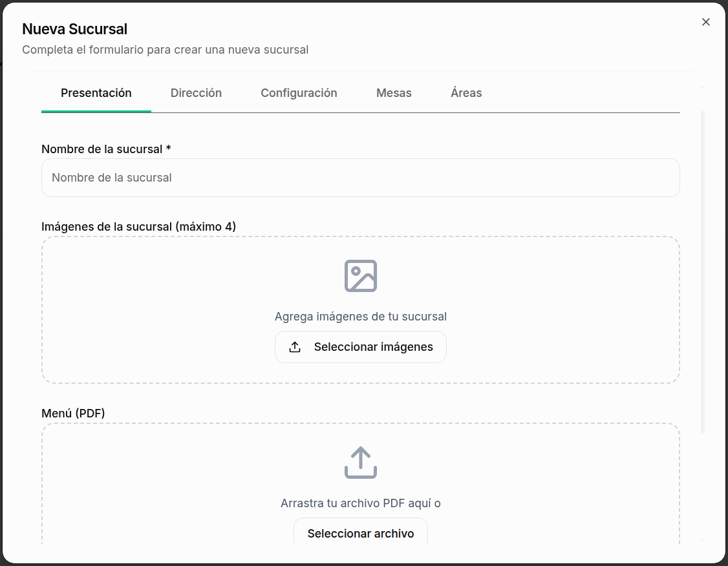This screenshot has width=728, height=566.
Task: Click the 'Nombre de la sucursal *' label
Action: click(106, 149)
